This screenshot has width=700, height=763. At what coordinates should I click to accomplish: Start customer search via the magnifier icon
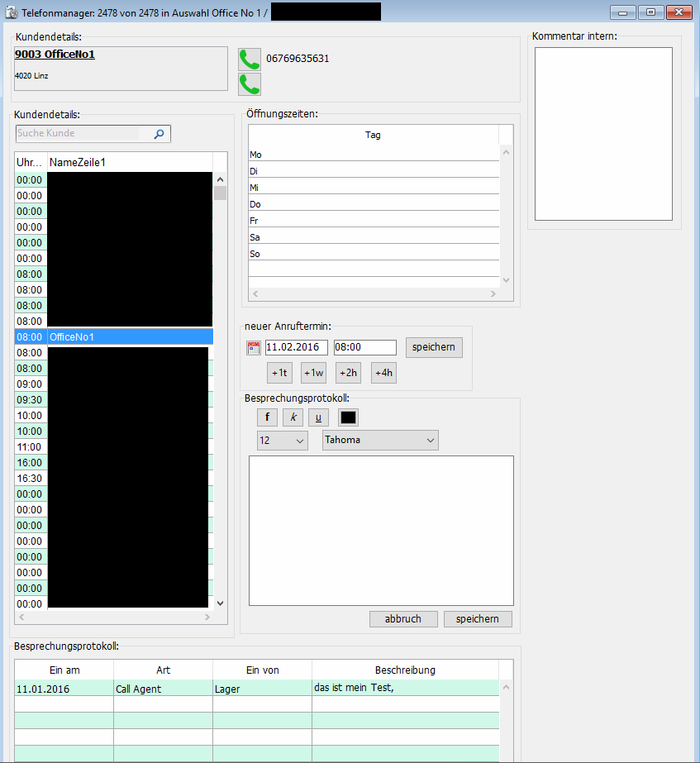159,133
